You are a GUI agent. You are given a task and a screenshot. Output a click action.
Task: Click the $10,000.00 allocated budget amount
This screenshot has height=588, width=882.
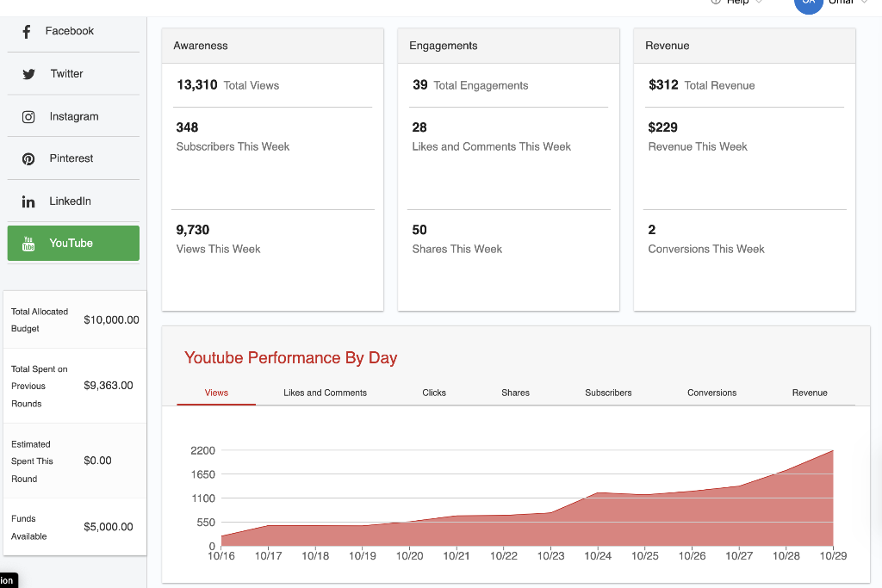pos(111,320)
